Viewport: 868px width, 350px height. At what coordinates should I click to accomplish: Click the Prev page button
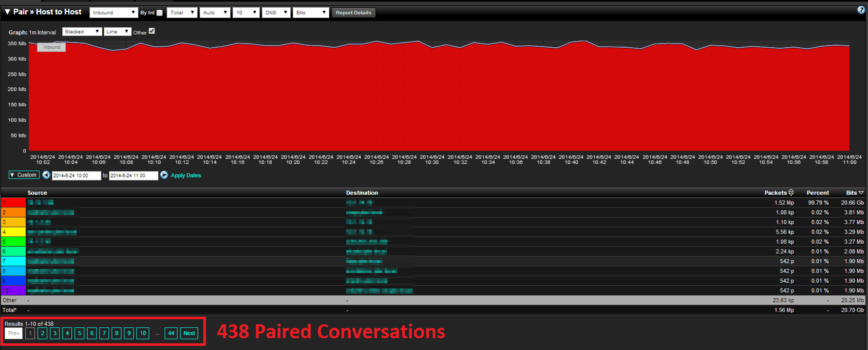[13, 333]
